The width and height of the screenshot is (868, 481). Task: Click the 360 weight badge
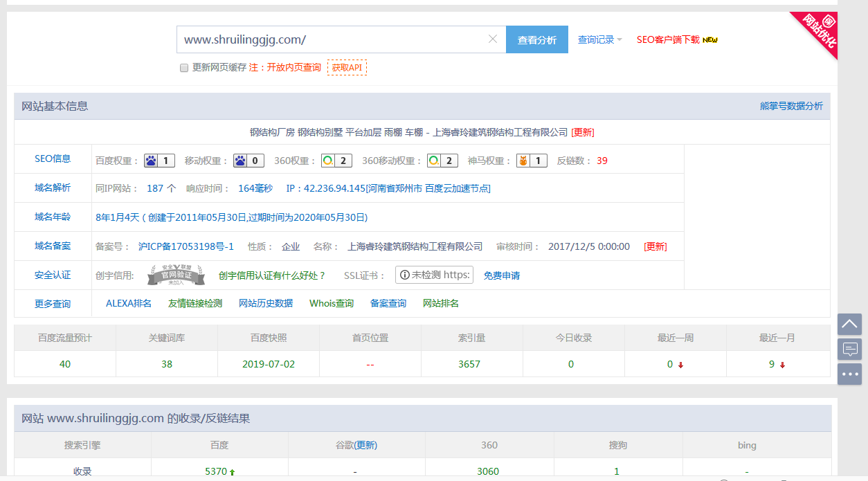point(336,161)
